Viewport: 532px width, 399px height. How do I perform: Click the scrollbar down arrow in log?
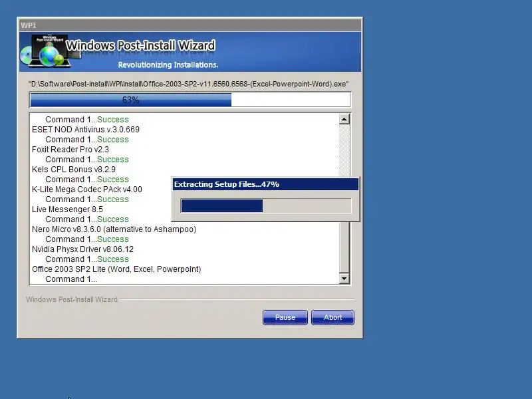344,279
